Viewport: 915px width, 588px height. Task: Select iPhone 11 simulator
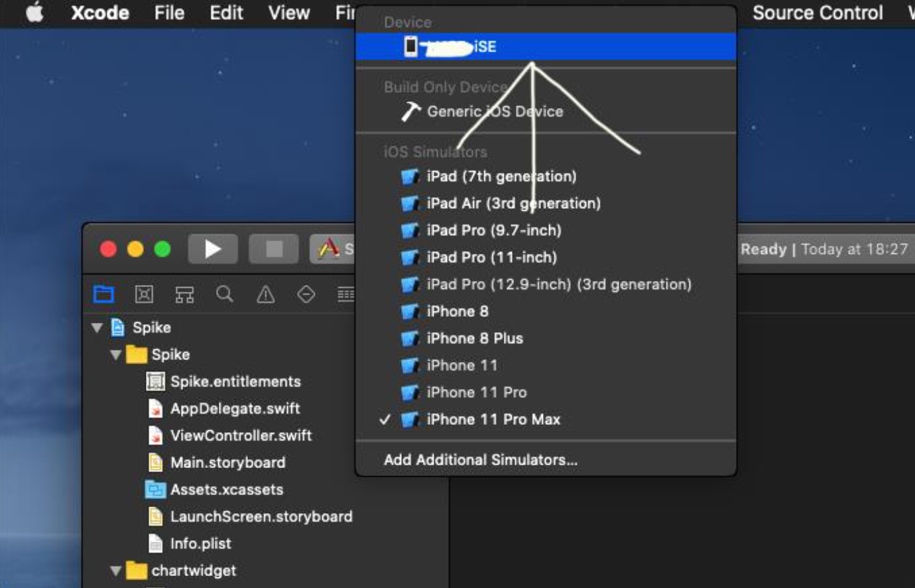pos(546,365)
